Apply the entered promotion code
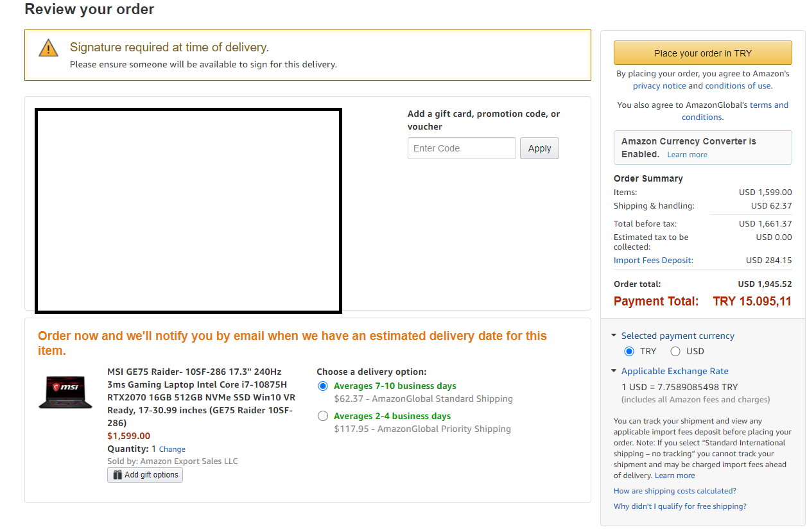The width and height of the screenshot is (807, 532). pyautogui.click(x=539, y=148)
